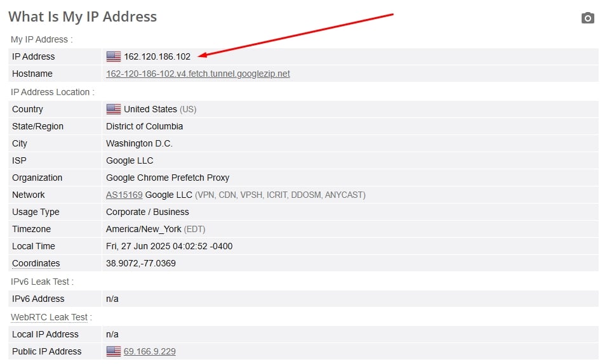Click the 162.120.186.102 IP address text
The width and height of the screenshot is (607, 364).
tap(157, 56)
